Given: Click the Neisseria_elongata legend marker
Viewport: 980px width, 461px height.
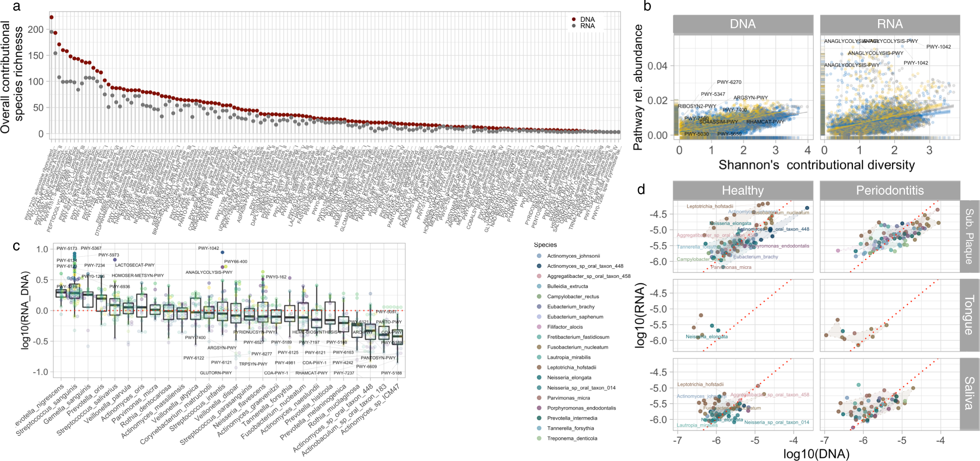Looking at the screenshot, I should pyautogui.click(x=538, y=377).
